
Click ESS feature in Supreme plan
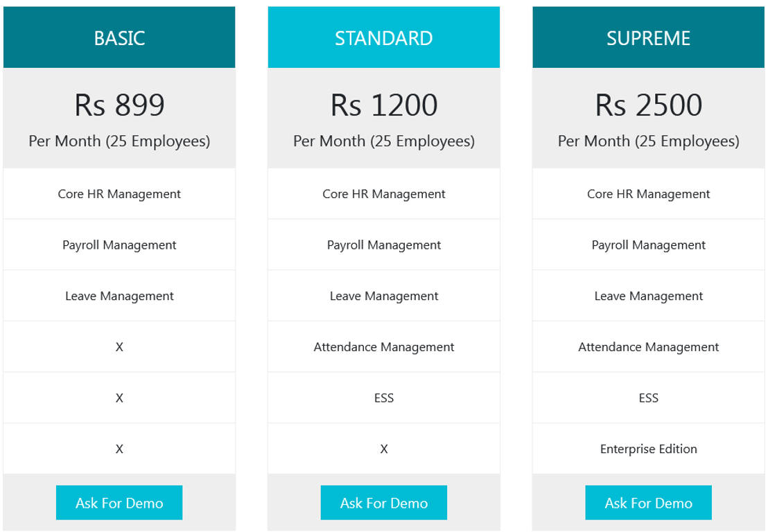[648, 398]
